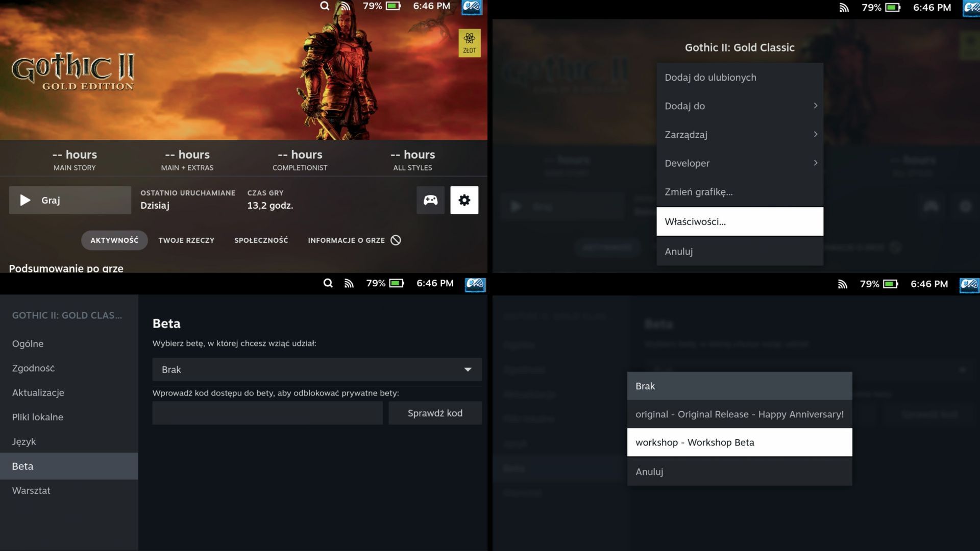Expand the Developer submenu
Screen dimensions: 980x551
(x=739, y=163)
